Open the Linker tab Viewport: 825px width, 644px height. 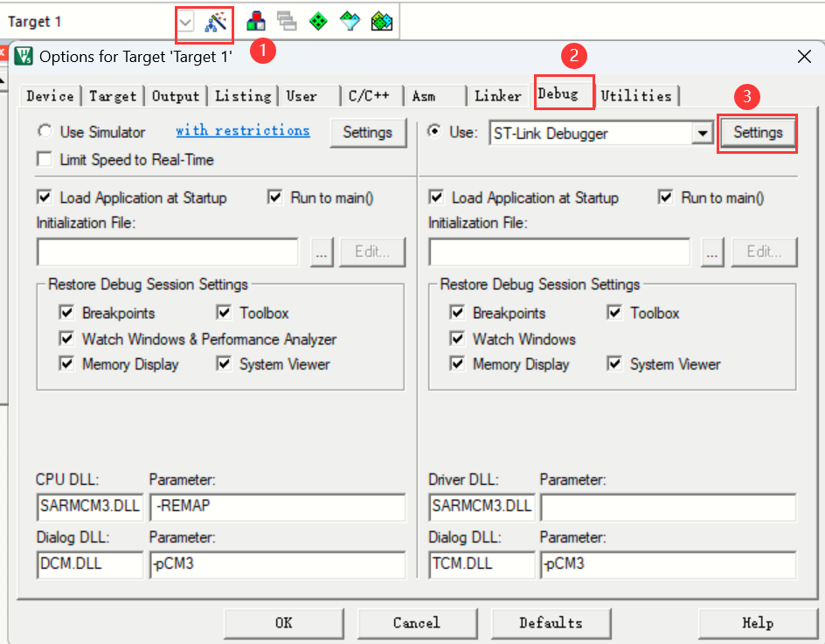coord(498,96)
